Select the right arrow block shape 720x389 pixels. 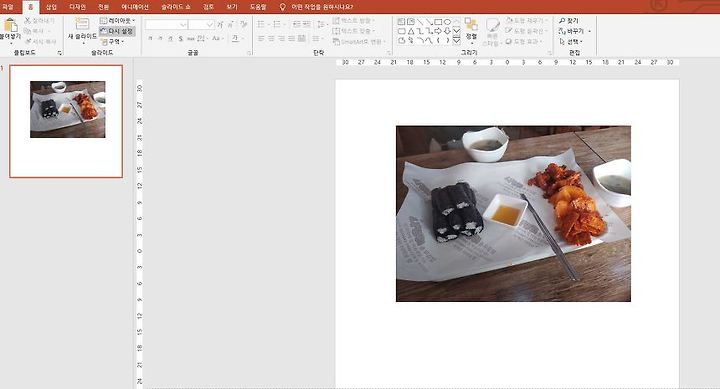(x=438, y=31)
